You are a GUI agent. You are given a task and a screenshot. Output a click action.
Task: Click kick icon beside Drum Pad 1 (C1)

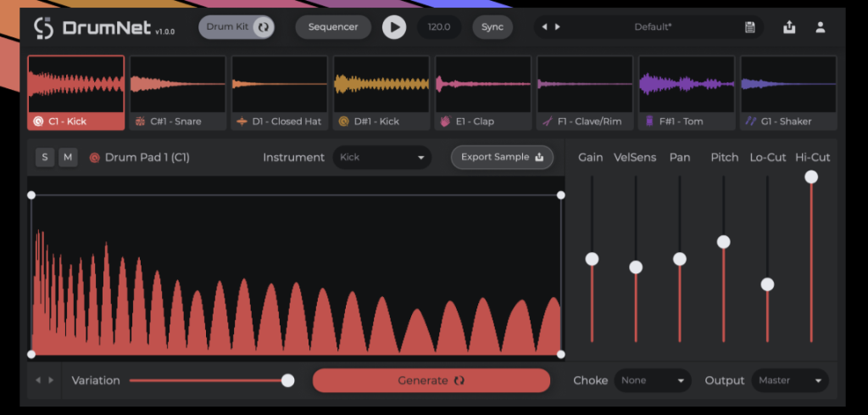[95, 158]
